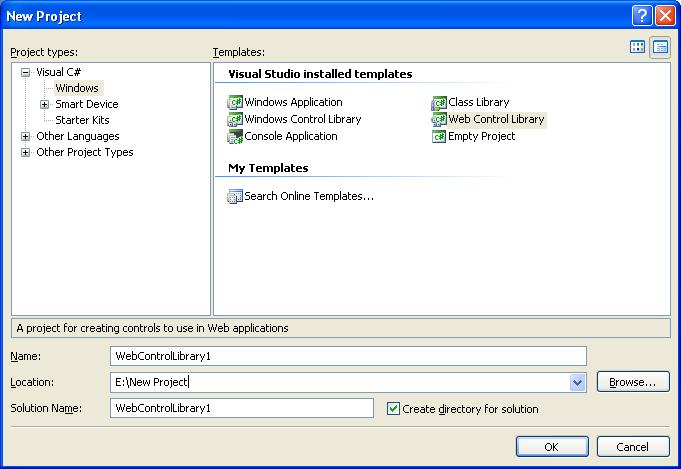Close the New Project dialog
Image resolution: width=681 pixels, height=469 pixels.
point(665,16)
